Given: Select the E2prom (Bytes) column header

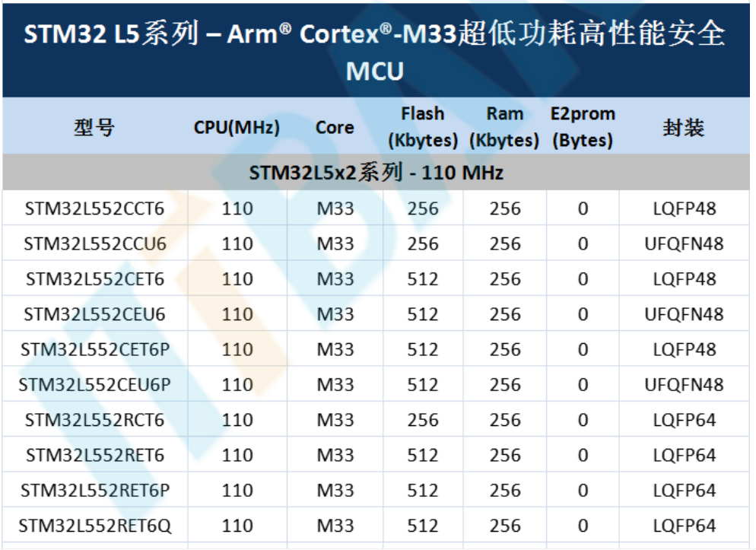Looking at the screenshot, I should 583,127.
